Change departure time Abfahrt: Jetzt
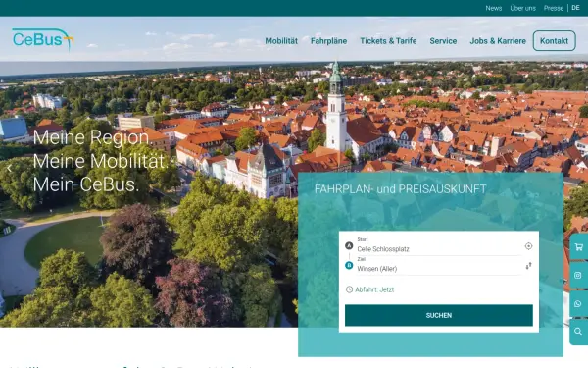The image size is (588, 368). (374, 289)
